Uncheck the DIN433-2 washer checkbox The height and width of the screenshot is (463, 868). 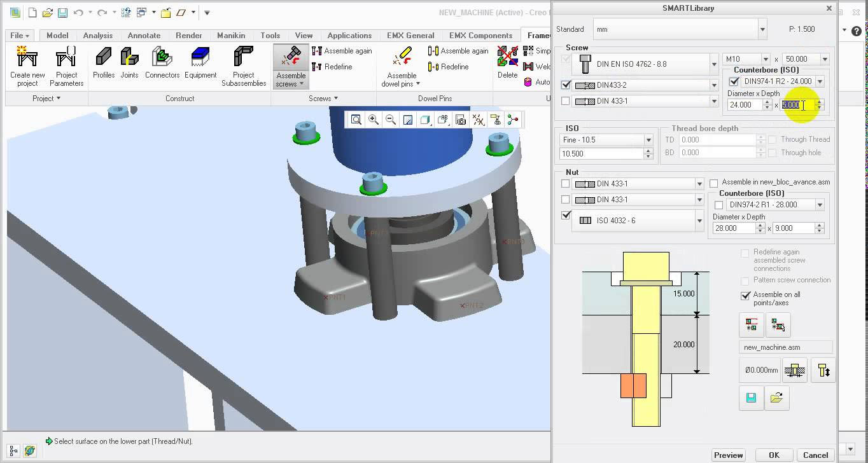tap(566, 85)
